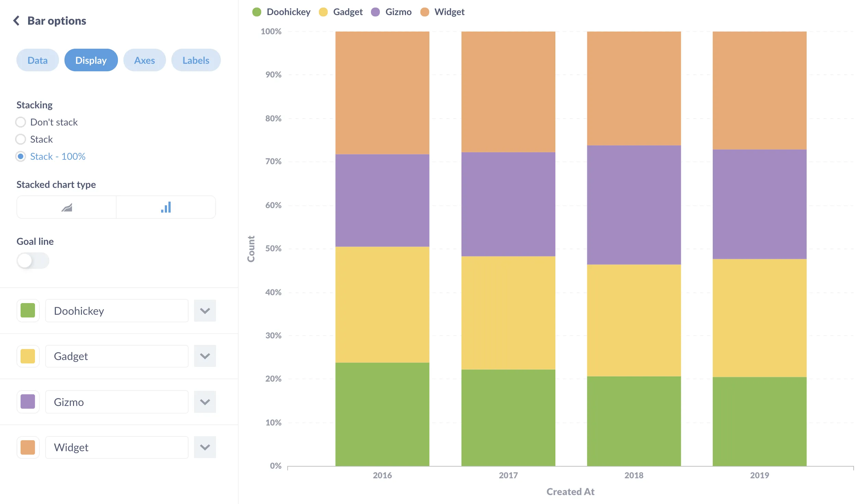The height and width of the screenshot is (504, 866).
Task: Open the Gadget color swatch picker
Action: point(28,356)
